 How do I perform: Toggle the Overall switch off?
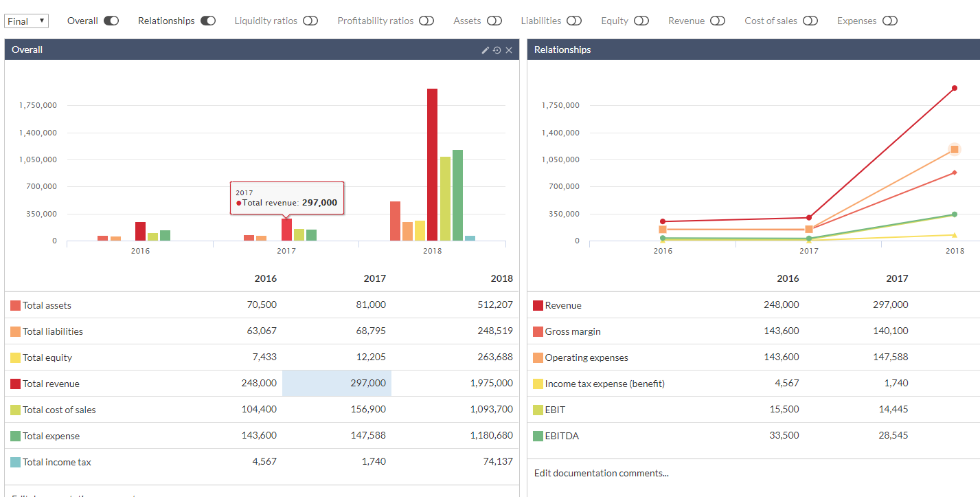point(111,21)
